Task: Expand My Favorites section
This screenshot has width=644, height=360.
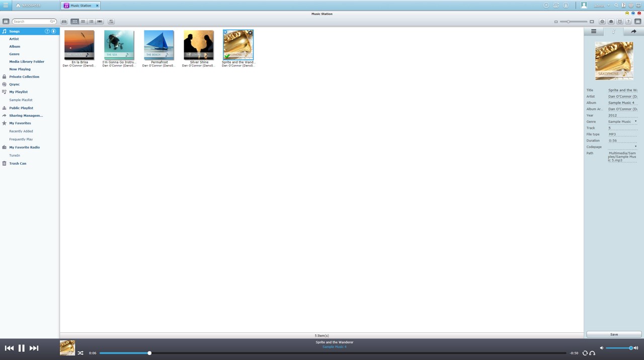Action: pos(20,123)
